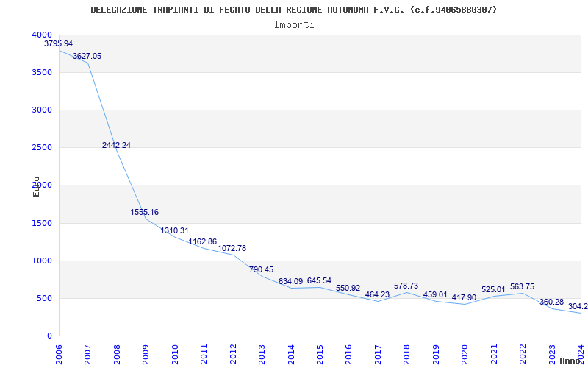
Task: Click the 4000 y-axis tick label
Action: pyautogui.click(x=42, y=35)
